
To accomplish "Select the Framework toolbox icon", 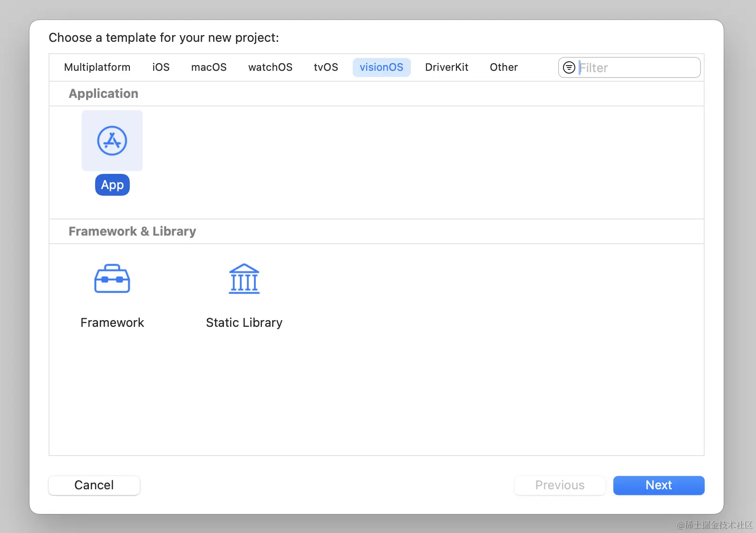I will [x=112, y=279].
